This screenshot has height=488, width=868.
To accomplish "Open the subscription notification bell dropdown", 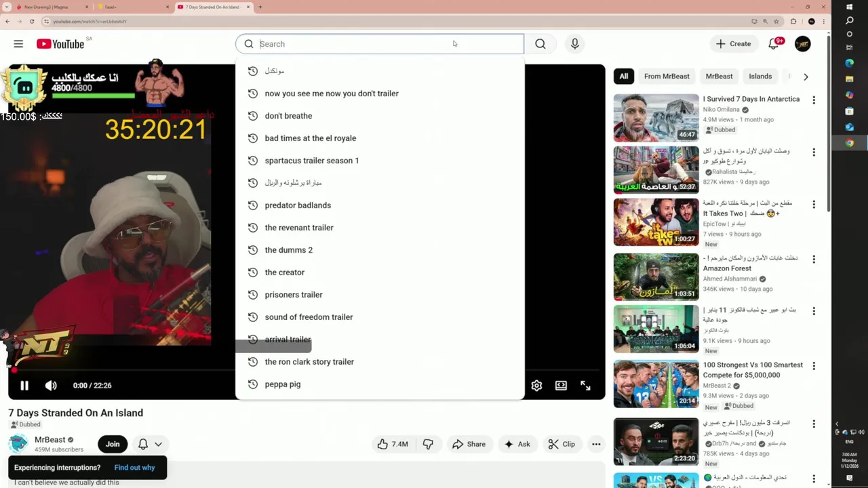I will coord(151,444).
